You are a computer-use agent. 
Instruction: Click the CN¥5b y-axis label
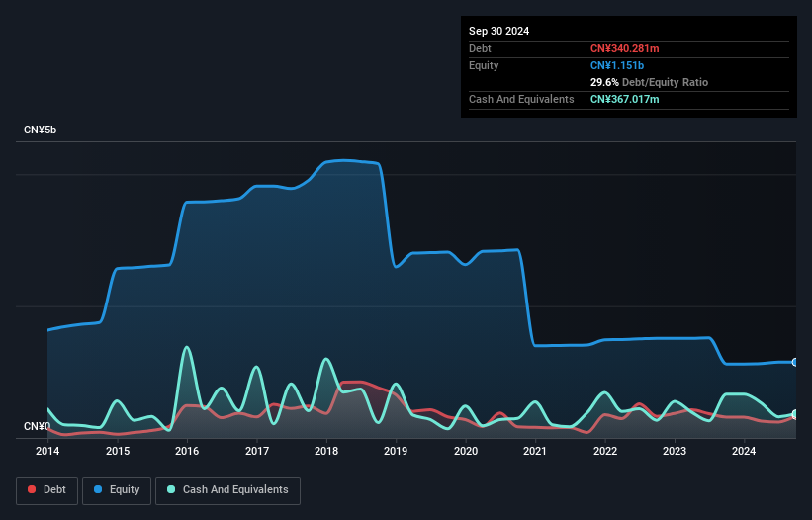[40, 130]
